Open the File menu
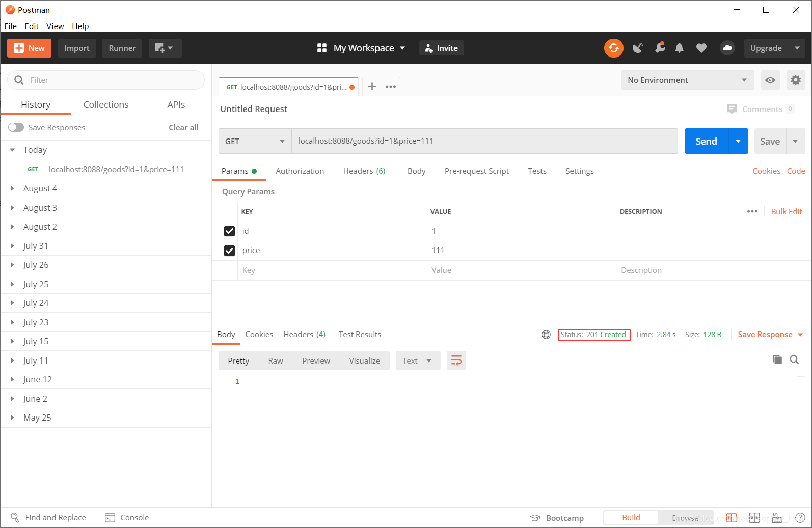812x528 pixels. point(11,26)
